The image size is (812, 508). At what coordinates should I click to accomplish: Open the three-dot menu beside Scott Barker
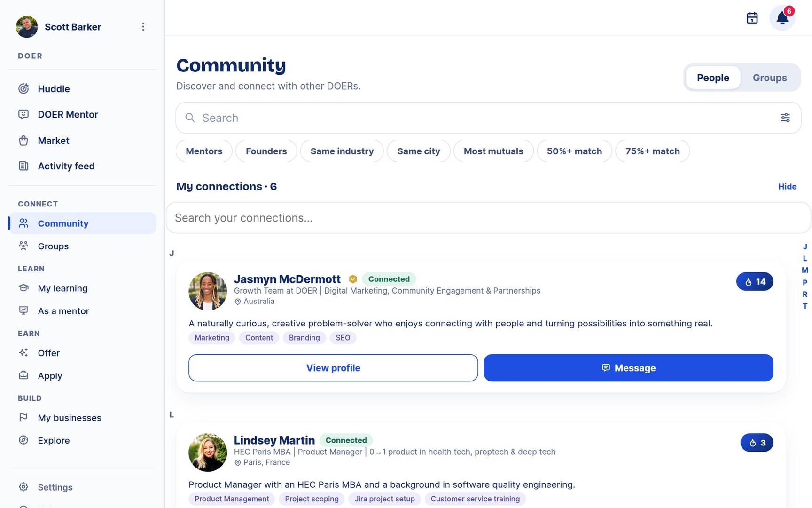pyautogui.click(x=143, y=27)
